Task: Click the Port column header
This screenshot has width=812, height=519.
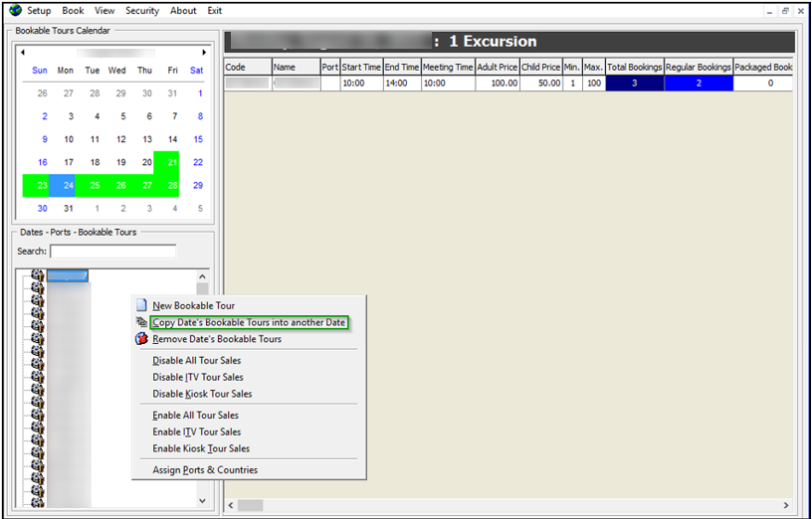Action: [330, 68]
